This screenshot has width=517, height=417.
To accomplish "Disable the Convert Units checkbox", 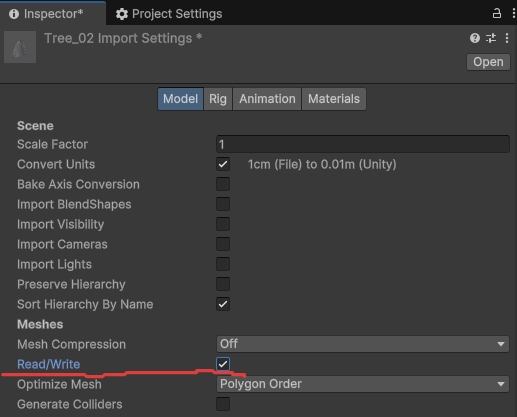I will point(223,164).
